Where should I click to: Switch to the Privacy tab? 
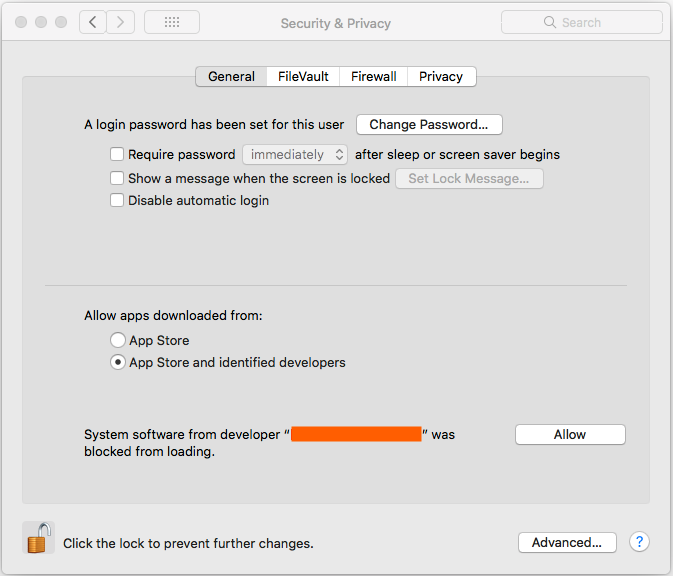point(441,77)
